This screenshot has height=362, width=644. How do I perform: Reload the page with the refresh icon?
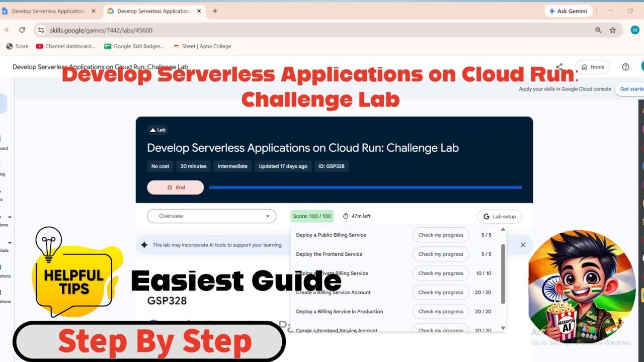click(22, 30)
